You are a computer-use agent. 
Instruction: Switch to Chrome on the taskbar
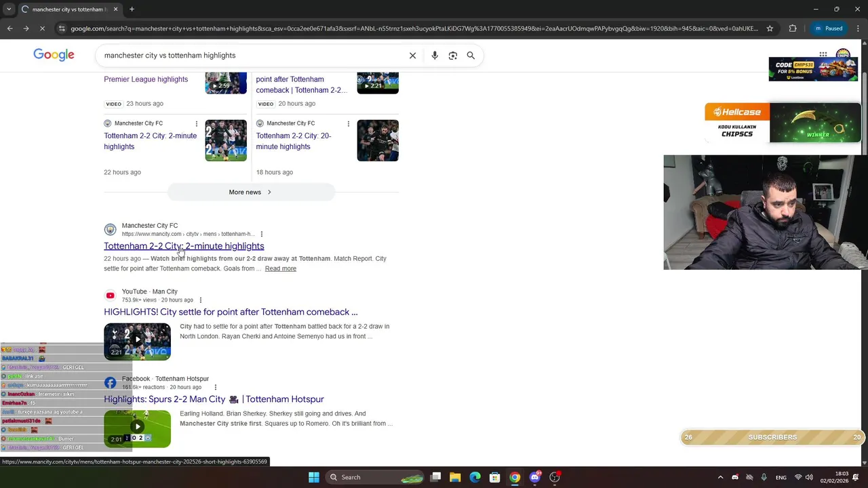pyautogui.click(x=515, y=477)
